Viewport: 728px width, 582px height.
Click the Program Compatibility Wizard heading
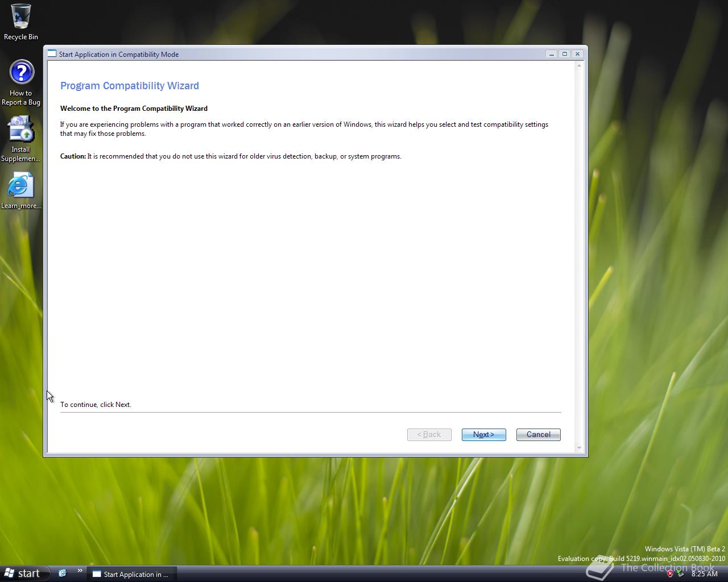coord(130,86)
